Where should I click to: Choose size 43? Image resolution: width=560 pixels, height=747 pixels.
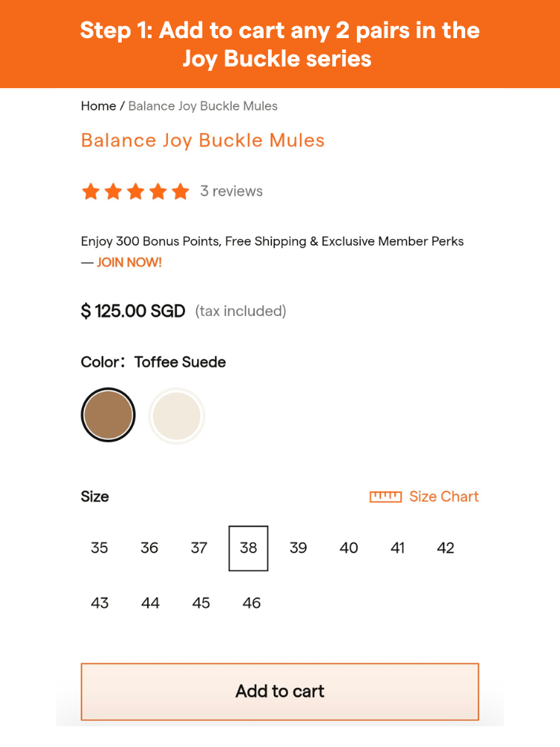point(99,603)
